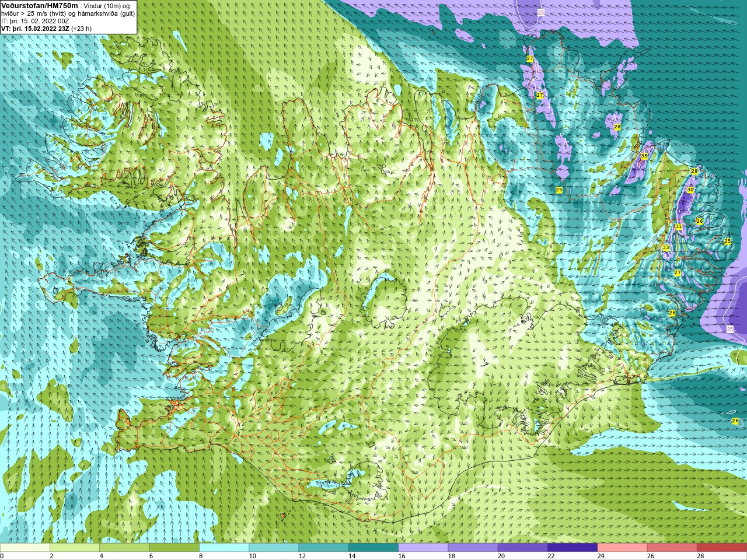Image resolution: width=747 pixels, height=560 pixels.
Task: Click the yellow gust label reading 30
Action: pyautogui.click(x=690, y=190)
